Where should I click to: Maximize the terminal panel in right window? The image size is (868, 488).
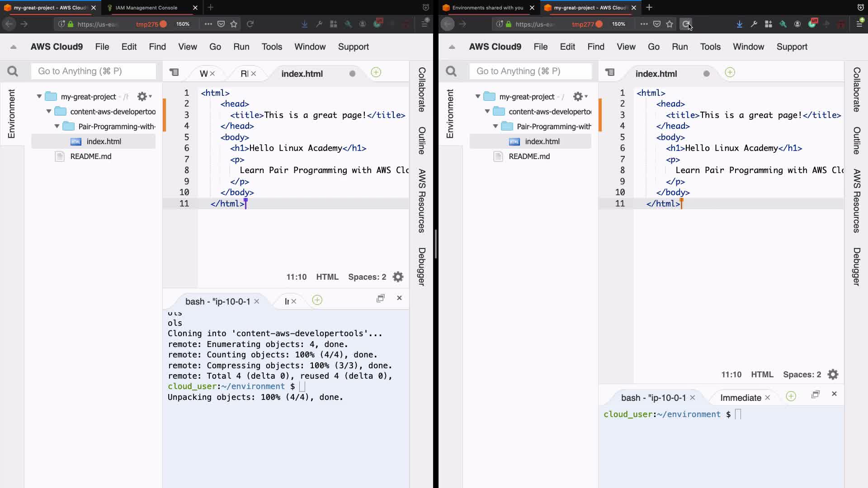(815, 394)
